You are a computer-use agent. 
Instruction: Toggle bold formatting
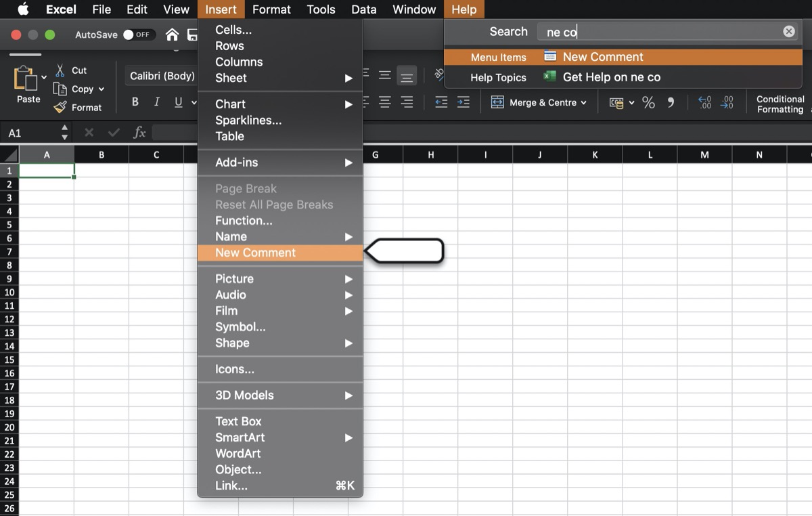coord(135,102)
